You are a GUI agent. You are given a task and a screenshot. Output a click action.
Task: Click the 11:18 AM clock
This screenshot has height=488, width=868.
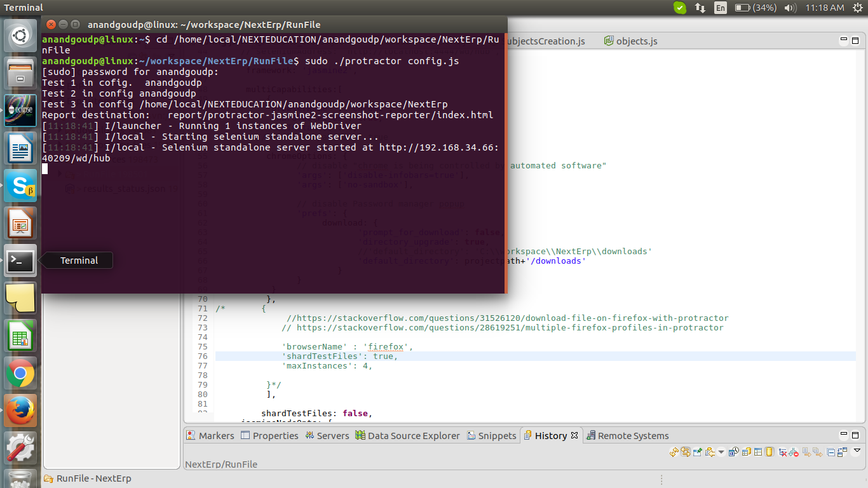click(824, 8)
